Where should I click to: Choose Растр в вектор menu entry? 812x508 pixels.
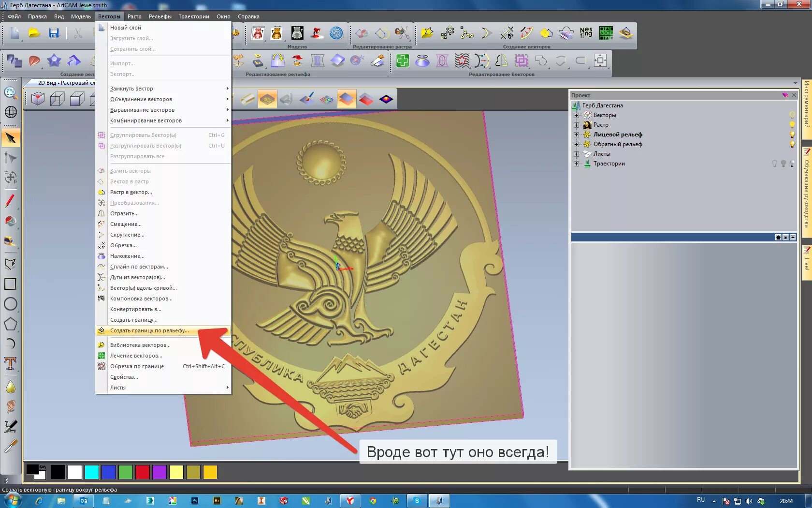tap(163, 192)
